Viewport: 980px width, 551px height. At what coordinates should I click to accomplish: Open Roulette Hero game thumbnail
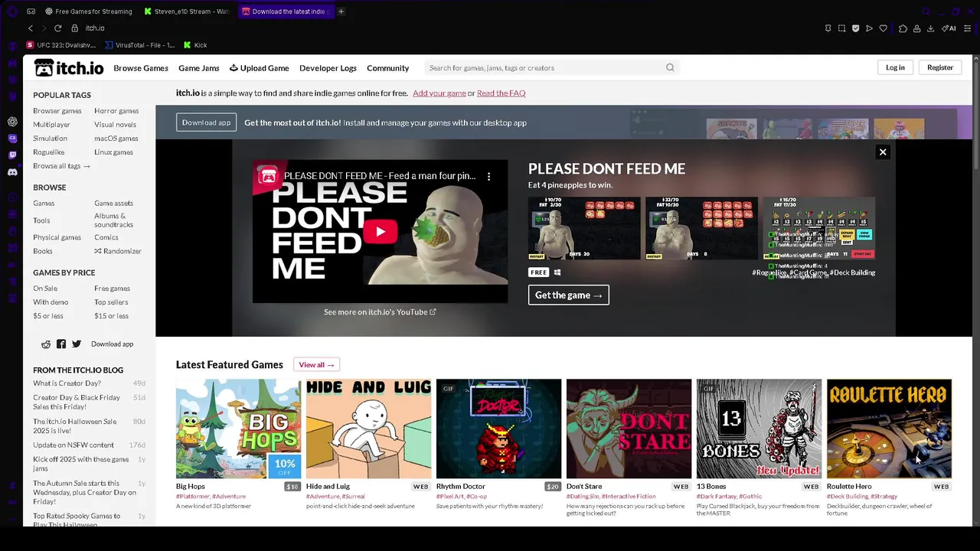click(x=889, y=429)
